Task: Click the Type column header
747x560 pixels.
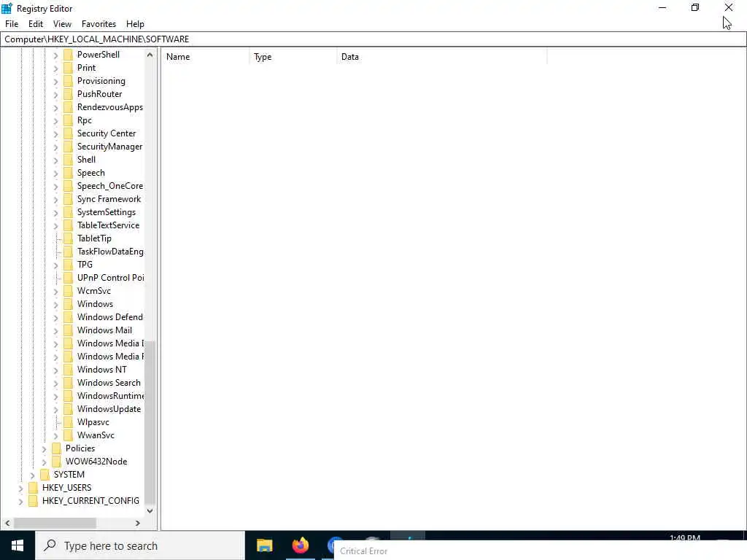Action: pos(293,57)
